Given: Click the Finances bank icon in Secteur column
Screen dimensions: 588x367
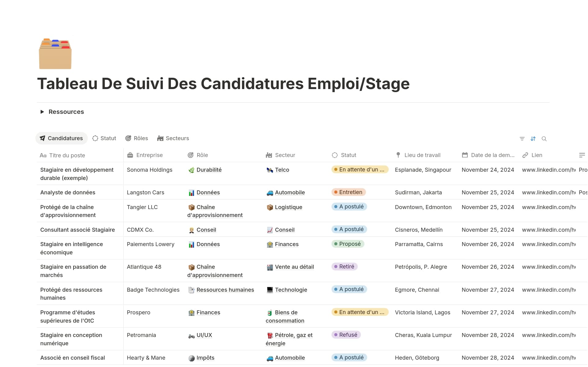Looking at the screenshot, I should pos(270,245).
